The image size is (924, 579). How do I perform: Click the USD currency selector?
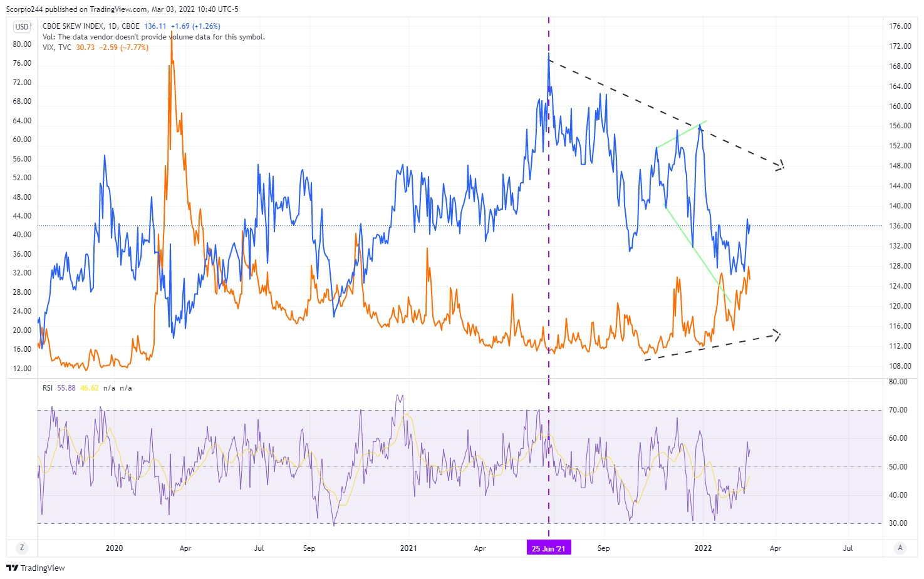pos(22,26)
